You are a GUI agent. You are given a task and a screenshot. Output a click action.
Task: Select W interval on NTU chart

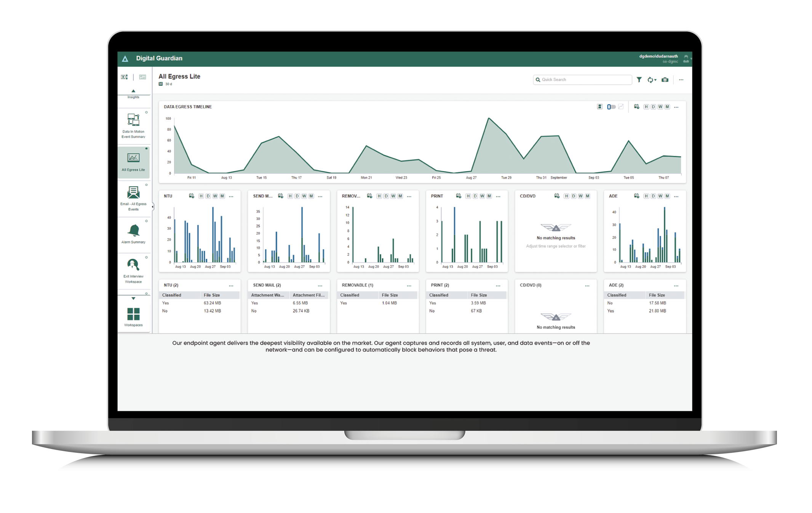pyautogui.click(x=215, y=196)
